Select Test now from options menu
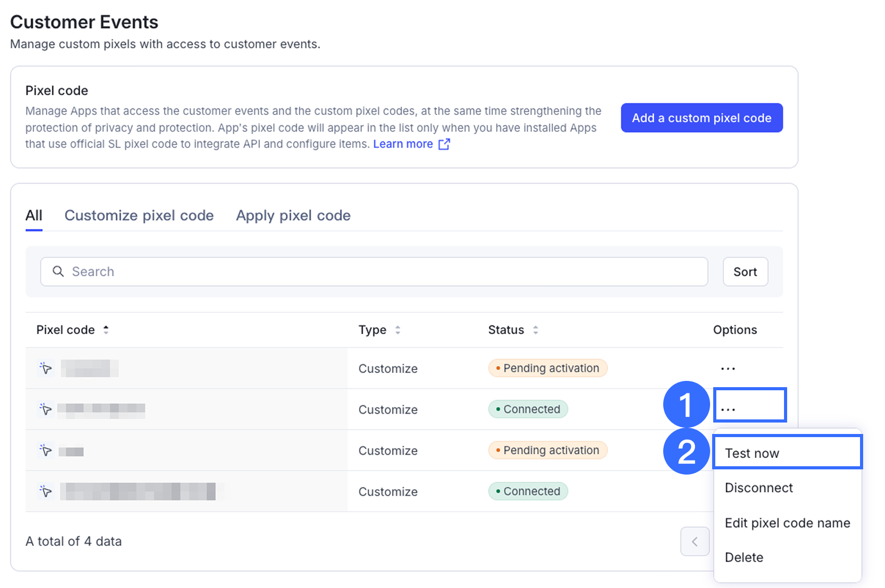This screenshot has height=588, width=885. (752, 453)
